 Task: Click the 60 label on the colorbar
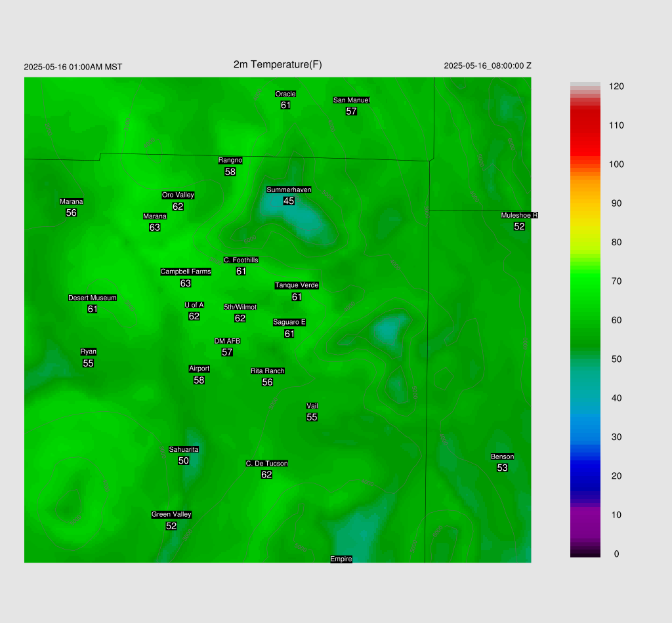point(616,320)
